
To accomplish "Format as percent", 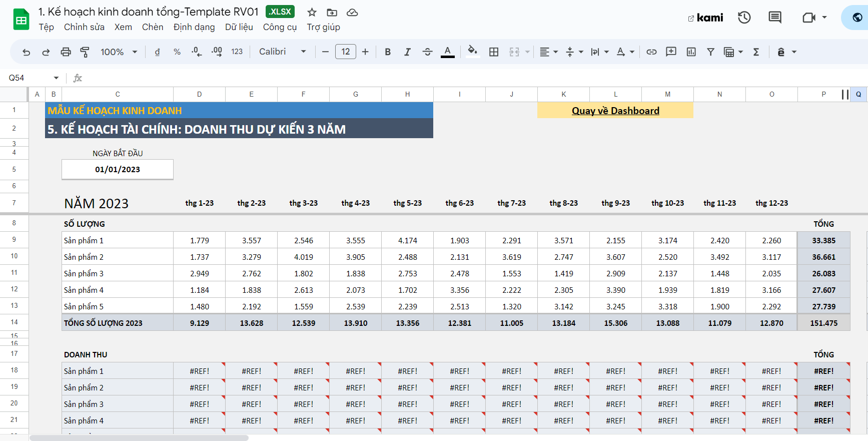I will point(177,52).
